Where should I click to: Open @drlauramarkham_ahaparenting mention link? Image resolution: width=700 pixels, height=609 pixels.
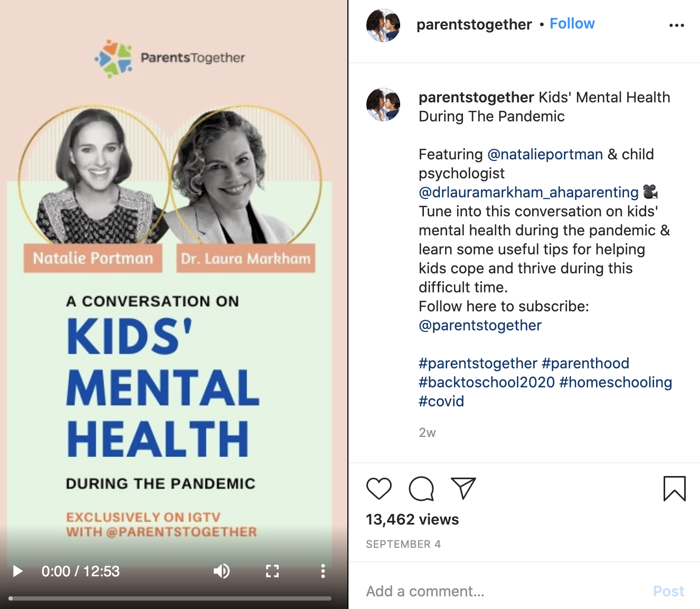pos(528,192)
